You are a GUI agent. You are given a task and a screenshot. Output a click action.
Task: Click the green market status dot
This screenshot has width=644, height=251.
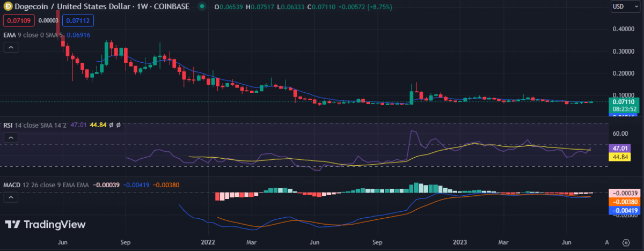pyautogui.click(x=201, y=6)
